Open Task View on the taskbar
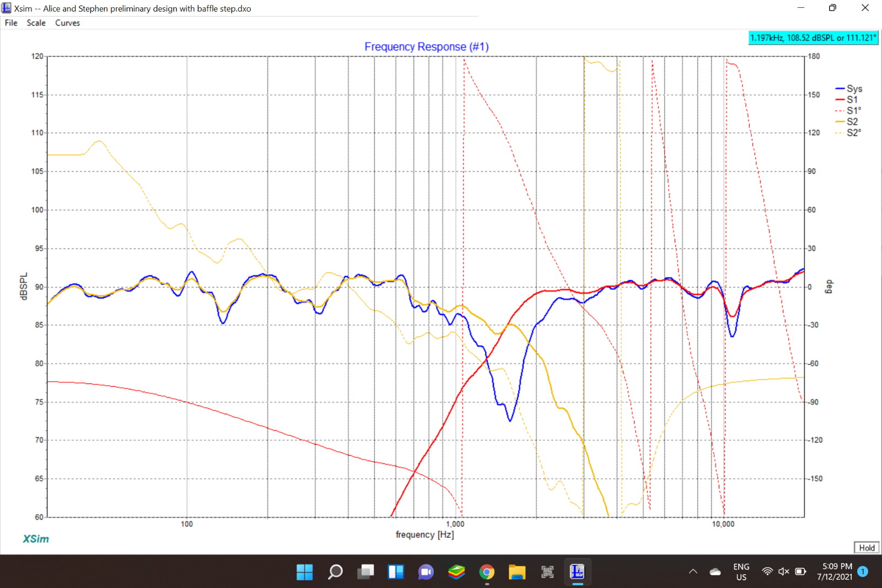 (x=365, y=572)
